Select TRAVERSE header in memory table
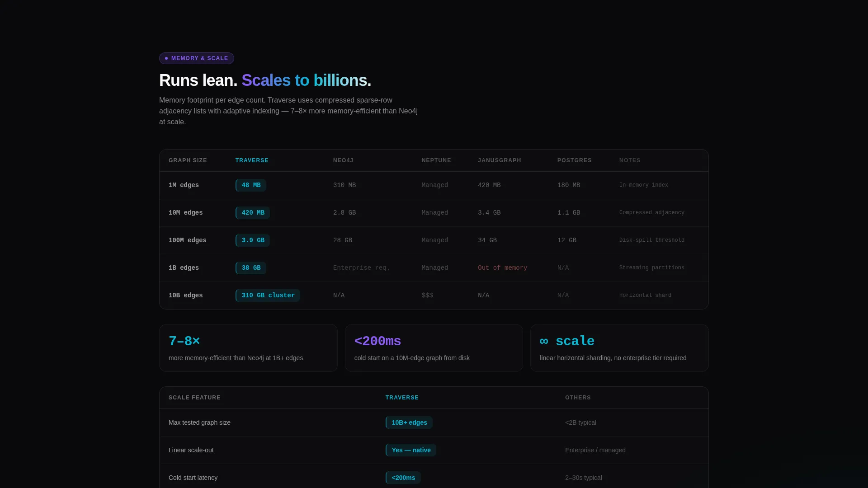 click(x=252, y=160)
